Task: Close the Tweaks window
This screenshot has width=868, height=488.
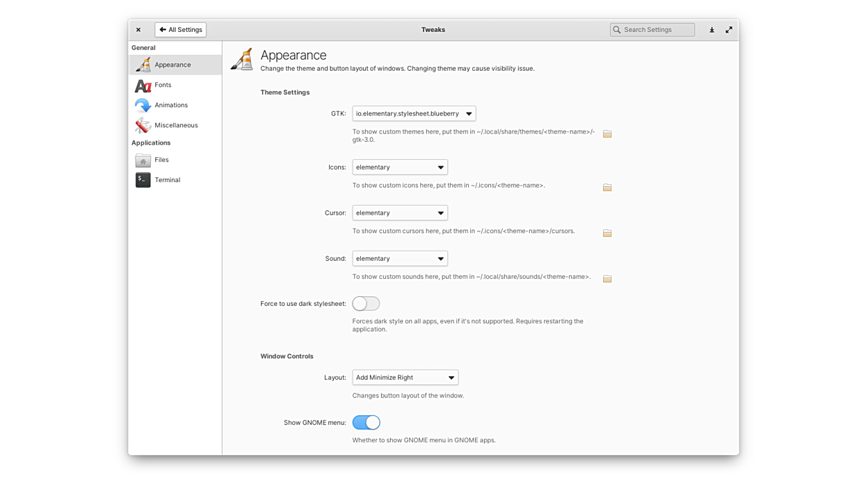Action: tap(138, 30)
